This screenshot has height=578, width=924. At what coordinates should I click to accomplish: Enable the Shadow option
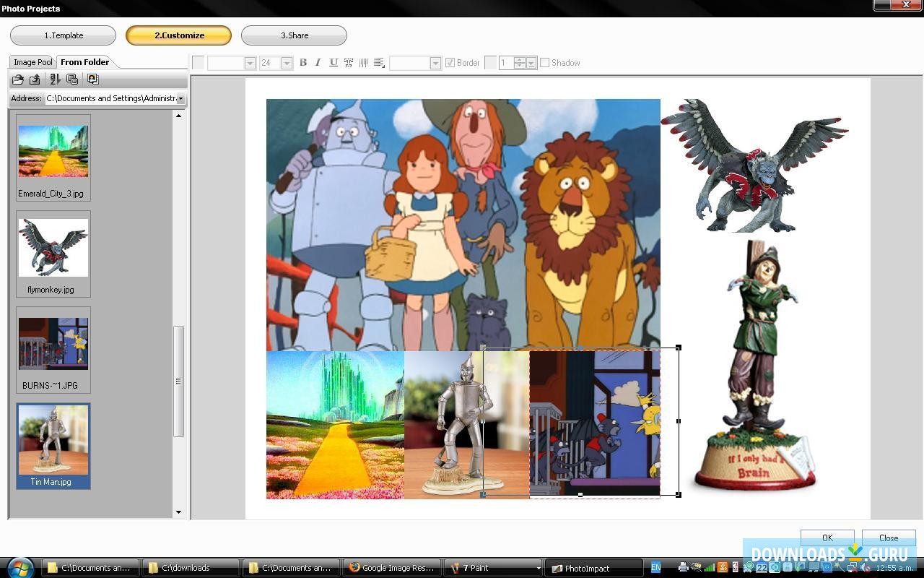(546, 63)
